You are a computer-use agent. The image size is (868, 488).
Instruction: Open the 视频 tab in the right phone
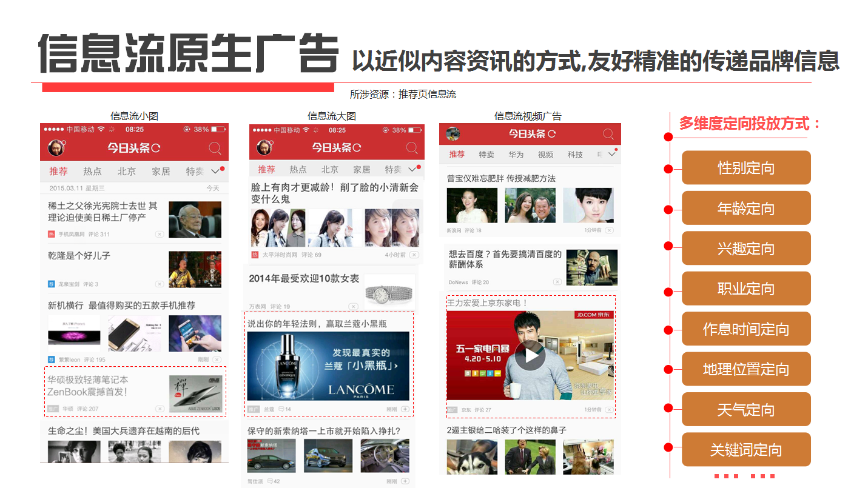tap(545, 155)
